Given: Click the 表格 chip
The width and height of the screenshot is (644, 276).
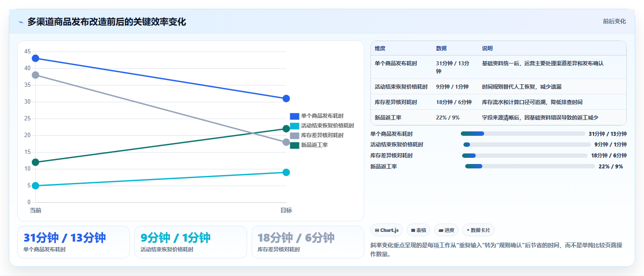Looking at the screenshot, I should (418, 230).
